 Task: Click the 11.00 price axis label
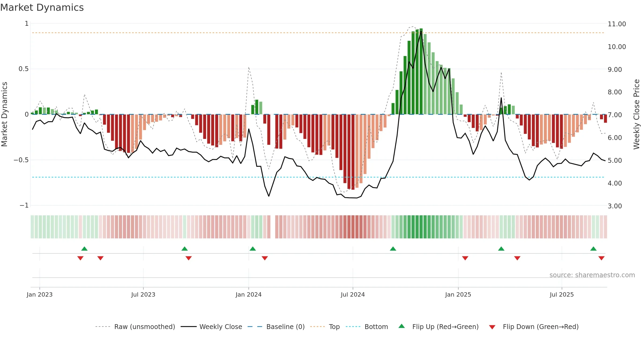[617, 24]
